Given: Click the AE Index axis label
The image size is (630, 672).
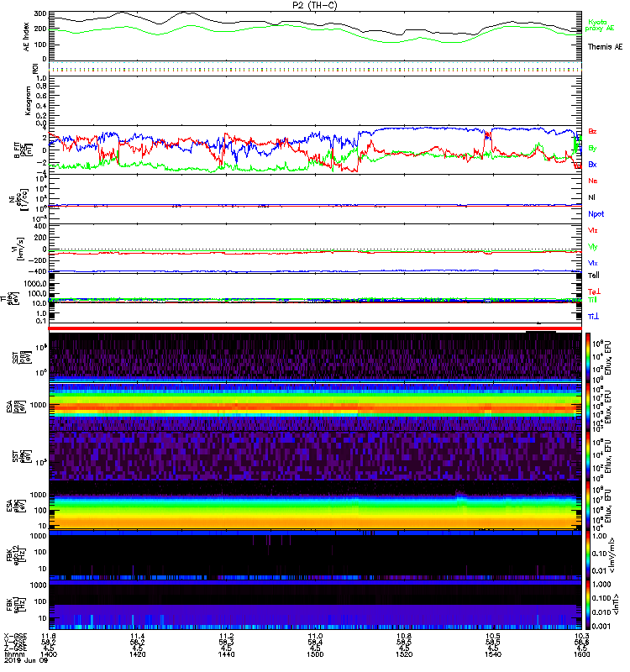Looking at the screenshot, I should tap(27, 36).
